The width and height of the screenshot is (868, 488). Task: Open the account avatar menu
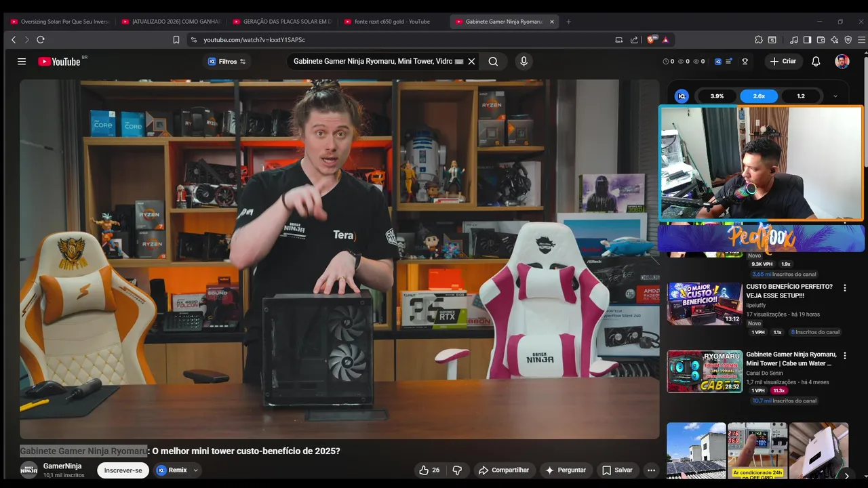[x=842, y=62]
